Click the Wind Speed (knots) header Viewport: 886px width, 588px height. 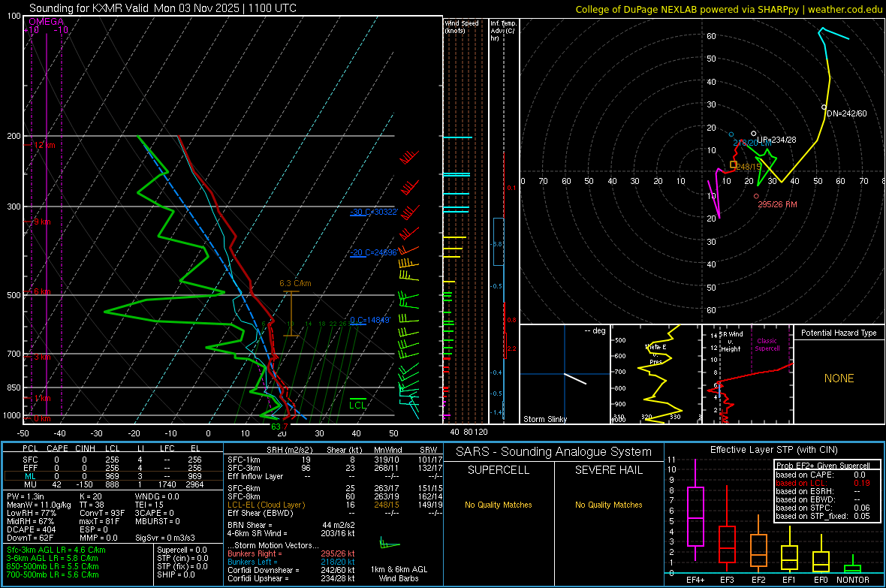(x=461, y=26)
